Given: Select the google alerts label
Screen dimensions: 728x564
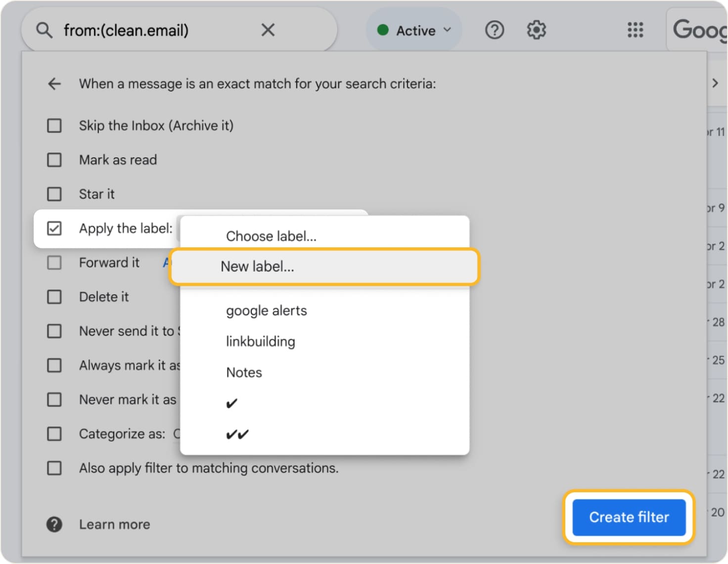Looking at the screenshot, I should point(266,310).
